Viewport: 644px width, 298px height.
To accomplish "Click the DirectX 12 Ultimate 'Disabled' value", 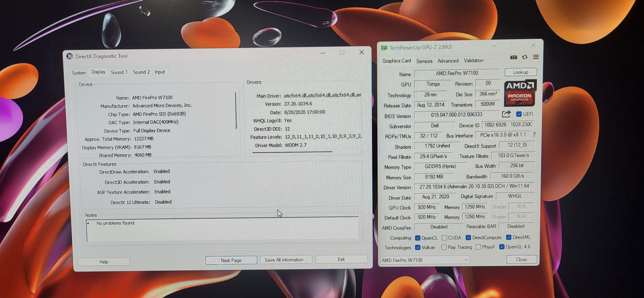I will tap(163, 202).
